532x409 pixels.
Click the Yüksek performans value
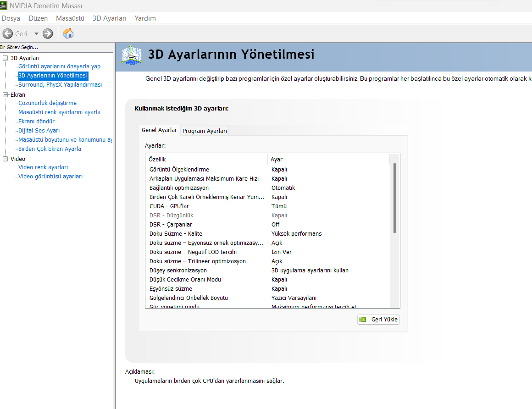click(x=297, y=234)
